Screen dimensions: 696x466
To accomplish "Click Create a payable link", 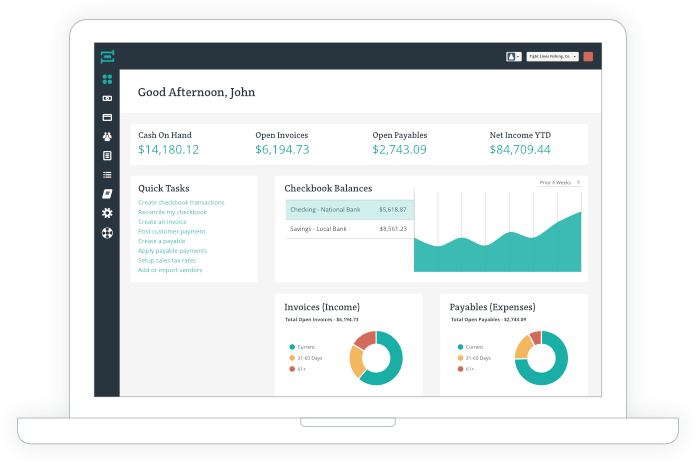I will coord(162,241).
